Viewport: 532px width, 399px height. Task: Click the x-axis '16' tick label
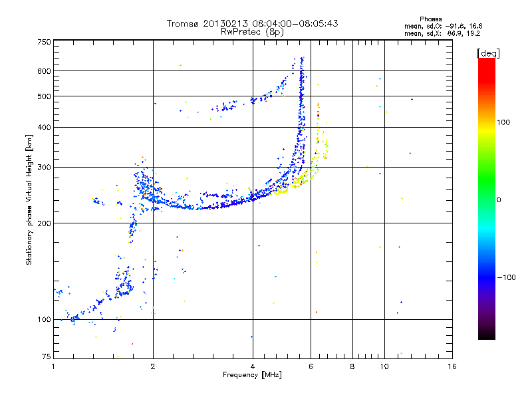[452, 366]
